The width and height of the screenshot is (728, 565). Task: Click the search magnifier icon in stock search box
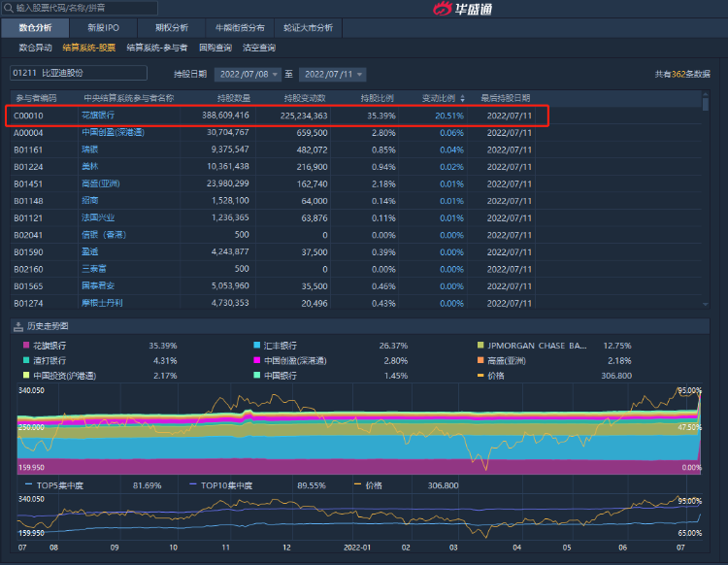(x=9, y=7)
